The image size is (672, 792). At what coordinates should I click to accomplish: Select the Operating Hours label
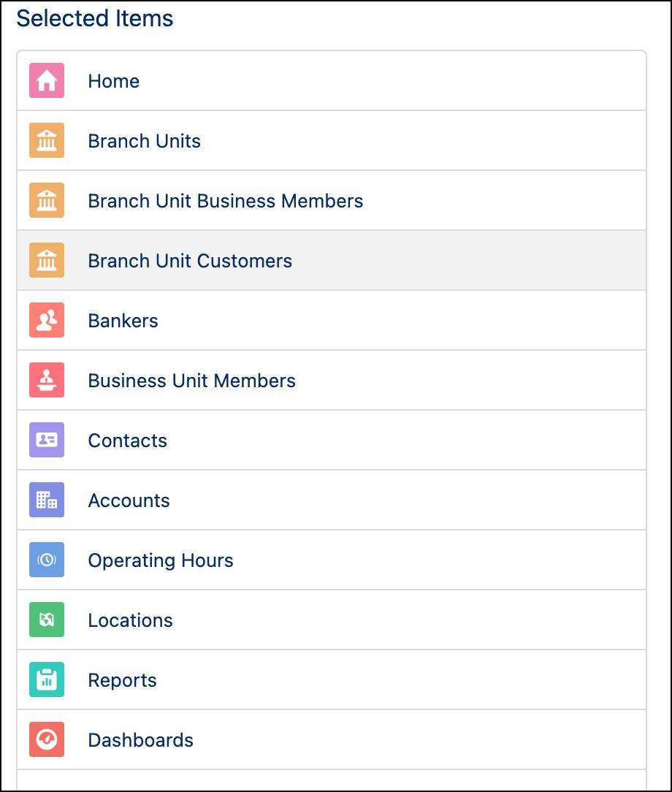click(161, 560)
